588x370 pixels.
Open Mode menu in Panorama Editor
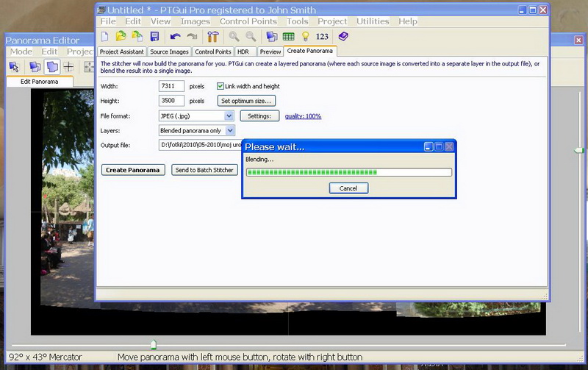[21, 51]
